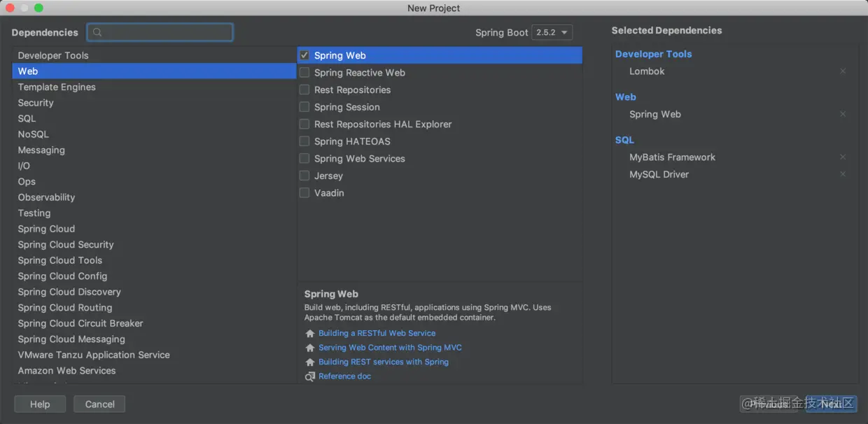Click the search magnifier icon
The image size is (868, 424).
pos(97,32)
